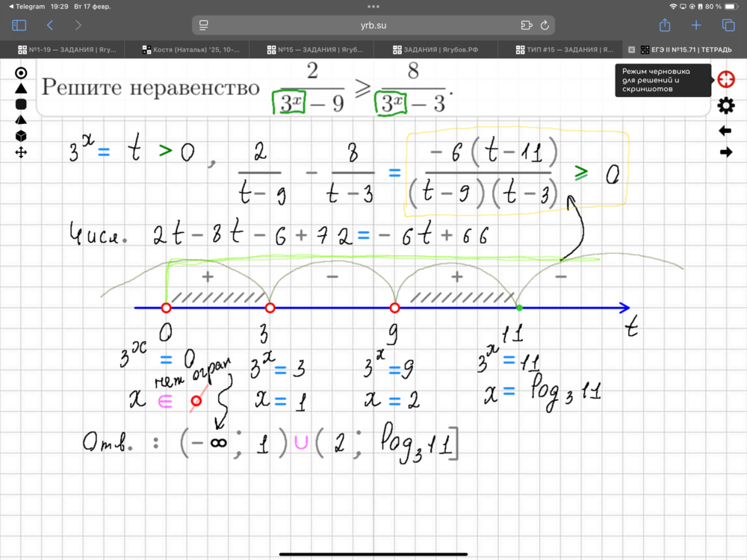Image resolution: width=747 pixels, height=560 pixels.
Task: Reload the page with the refresh icon
Action: (545, 25)
